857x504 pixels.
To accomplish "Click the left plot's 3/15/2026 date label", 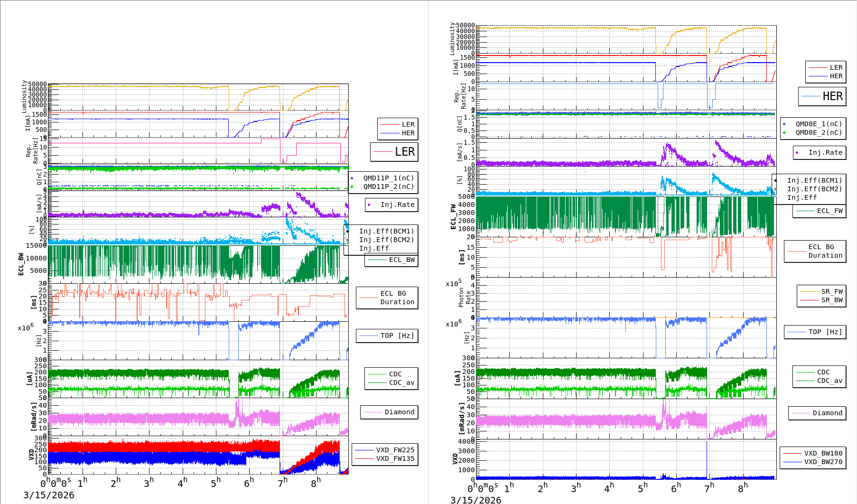I will [x=49, y=495].
